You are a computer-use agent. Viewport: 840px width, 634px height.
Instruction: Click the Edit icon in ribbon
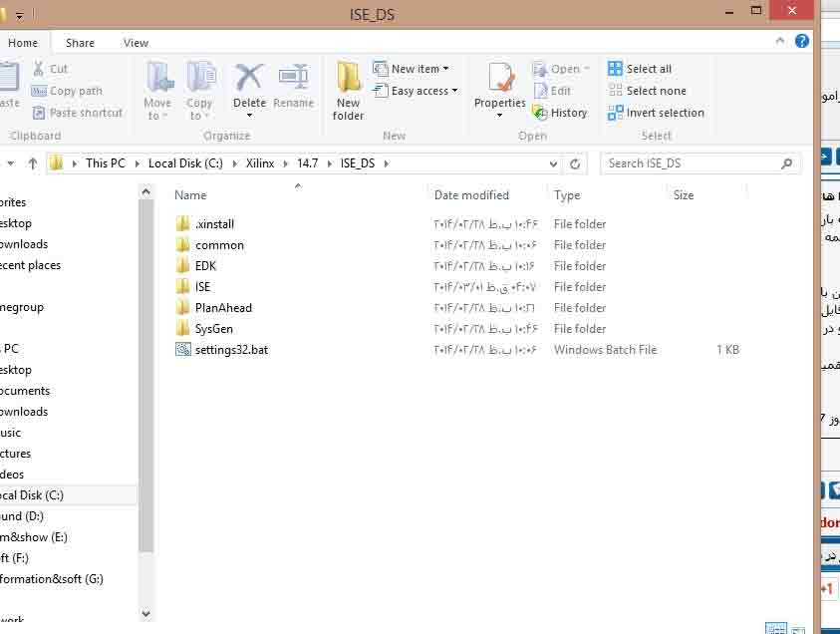pyautogui.click(x=540, y=91)
